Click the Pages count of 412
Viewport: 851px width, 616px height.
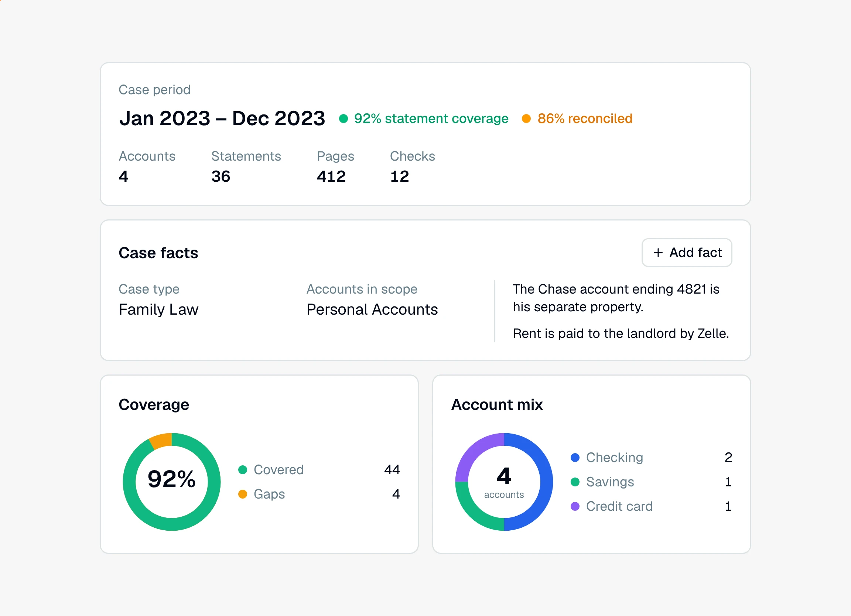[x=331, y=176]
